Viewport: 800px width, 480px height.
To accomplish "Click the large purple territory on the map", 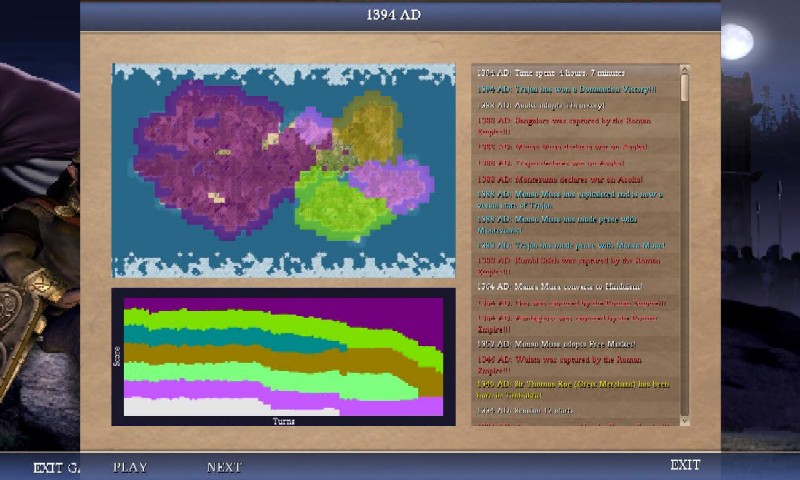I will [210, 150].
